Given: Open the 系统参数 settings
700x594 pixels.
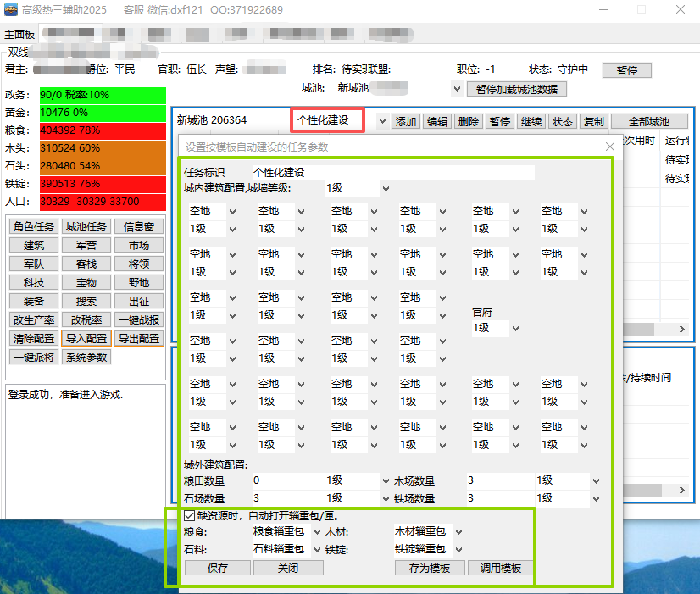Looking at the screenshot, I should click(86, 358).
